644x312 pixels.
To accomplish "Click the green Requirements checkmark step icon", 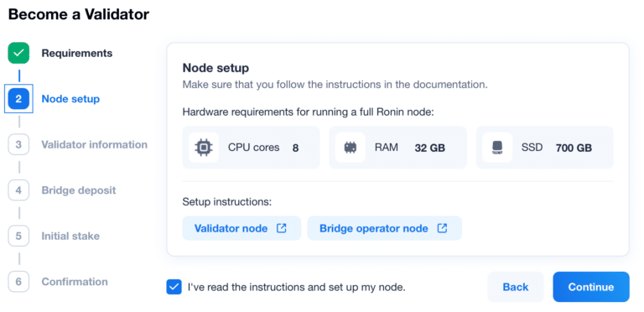I will 18,53.
